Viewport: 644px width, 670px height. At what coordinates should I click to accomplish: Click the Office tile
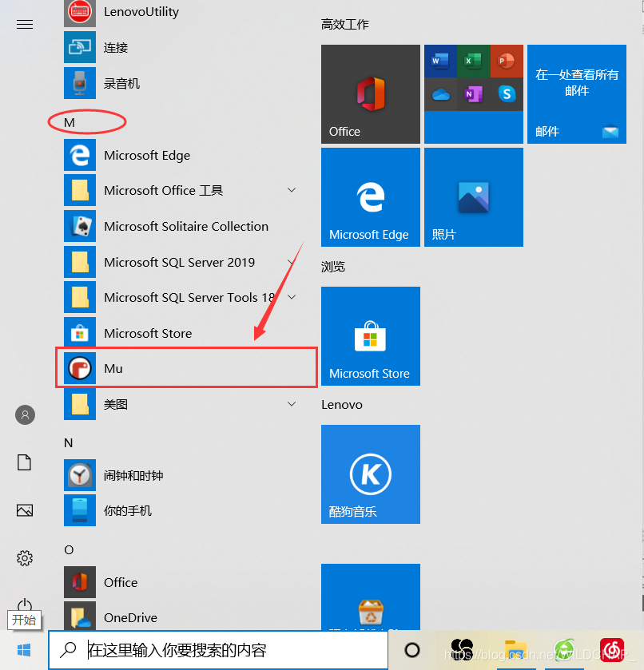[x=371, y=94]
